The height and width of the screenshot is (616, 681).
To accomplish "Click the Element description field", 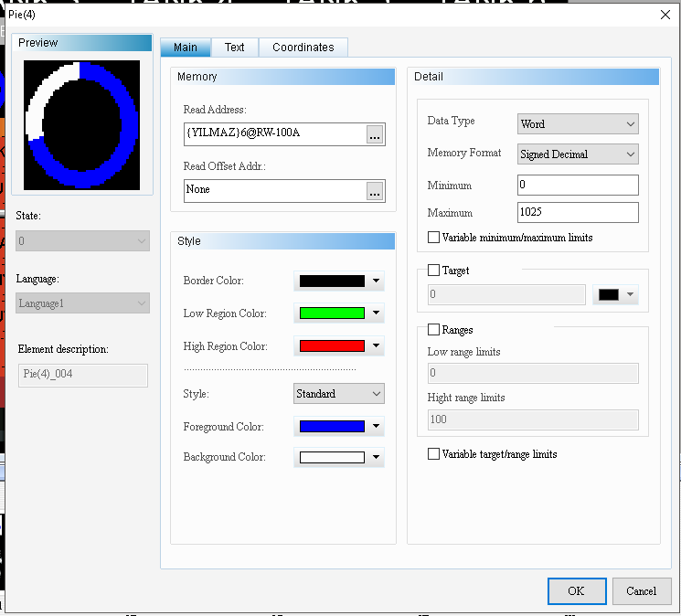I will (83, 375).
